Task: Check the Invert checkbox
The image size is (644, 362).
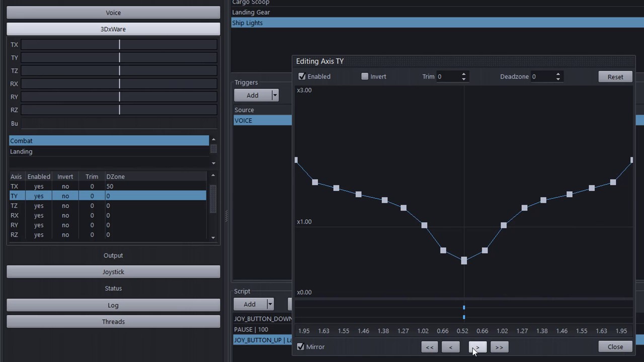Action: pyautogui.click(x=365, y=76)
